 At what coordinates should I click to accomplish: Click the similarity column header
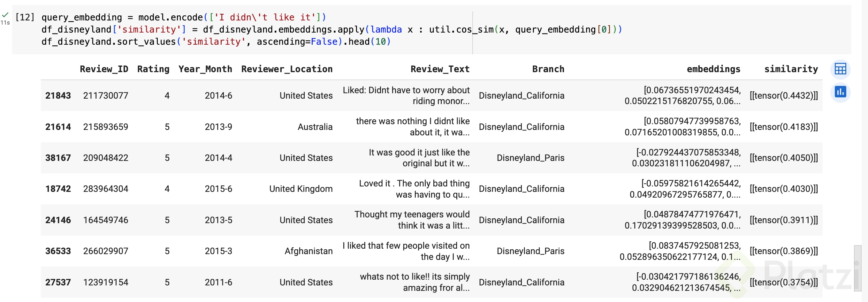click(791, 69)
